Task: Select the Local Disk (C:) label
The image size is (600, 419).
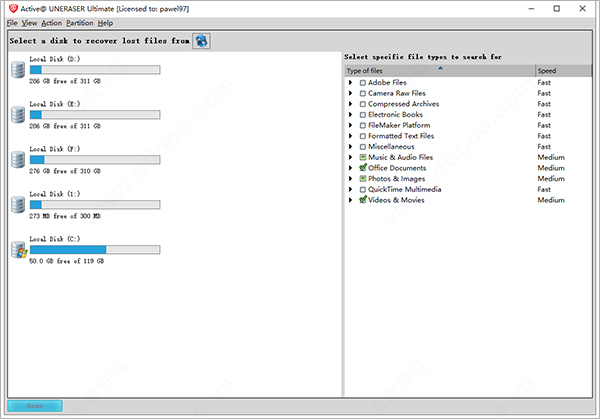Action: coord(55,239)
